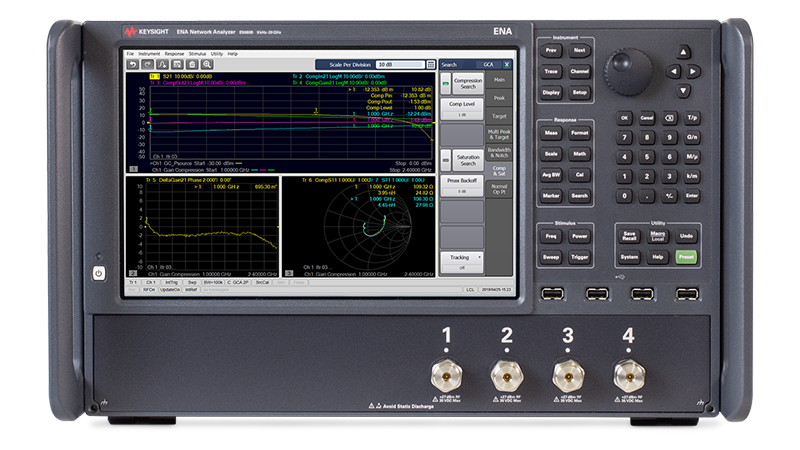Click the Compression Search softkey

click(468, 84)
